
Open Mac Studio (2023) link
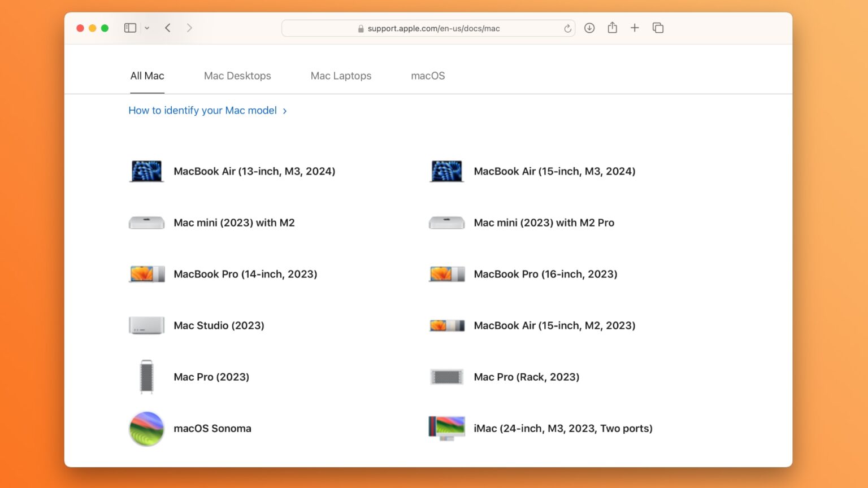(x=219, y=325)
